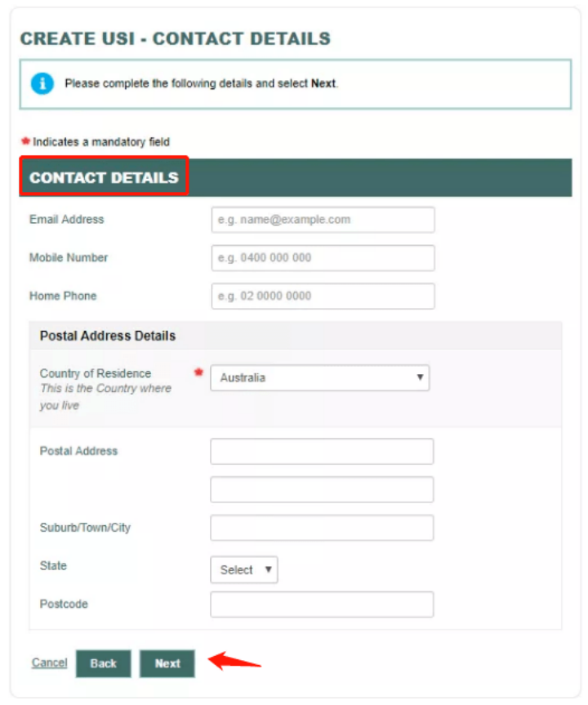
Task: Open the Country of Residence dropdown
Action: [320, 378]
